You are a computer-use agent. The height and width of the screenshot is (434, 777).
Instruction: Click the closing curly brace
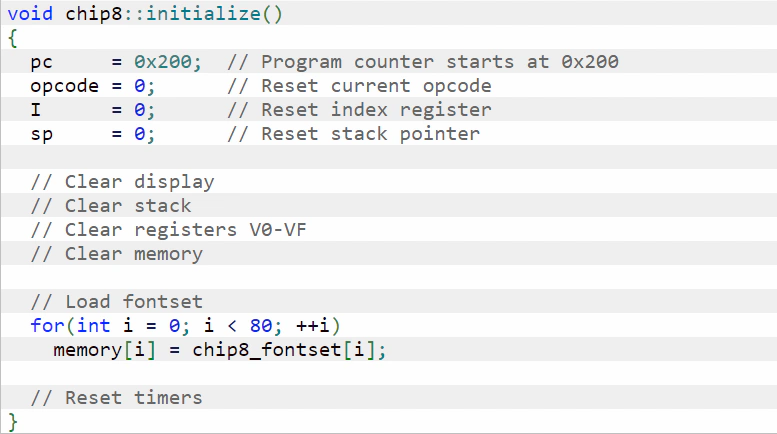point(13,422)
